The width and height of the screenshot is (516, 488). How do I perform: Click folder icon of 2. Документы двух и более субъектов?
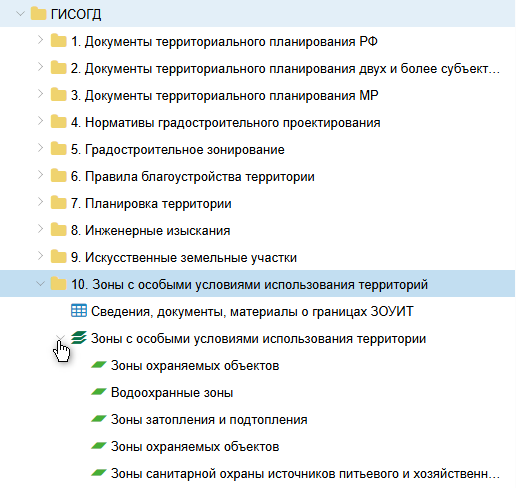tap(59, 68)
